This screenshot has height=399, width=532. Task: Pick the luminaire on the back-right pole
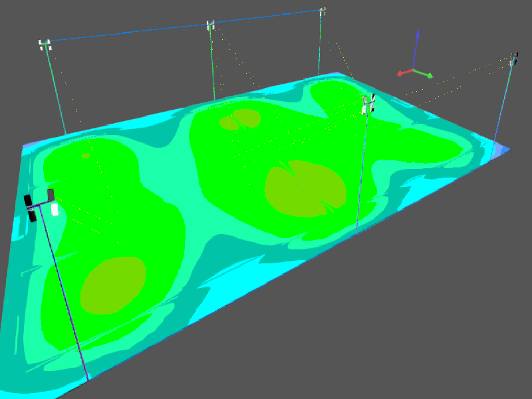(x=323, y=11)
